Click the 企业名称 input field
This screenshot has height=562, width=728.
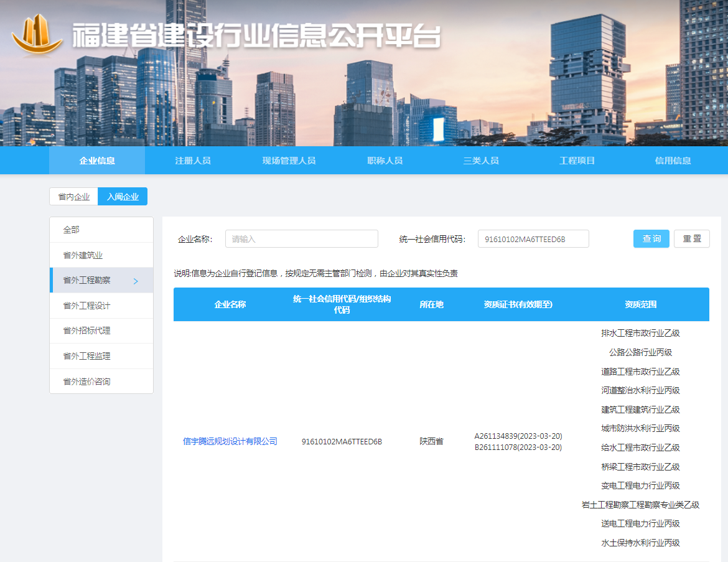pyautogui.click(x=301, y=238)
